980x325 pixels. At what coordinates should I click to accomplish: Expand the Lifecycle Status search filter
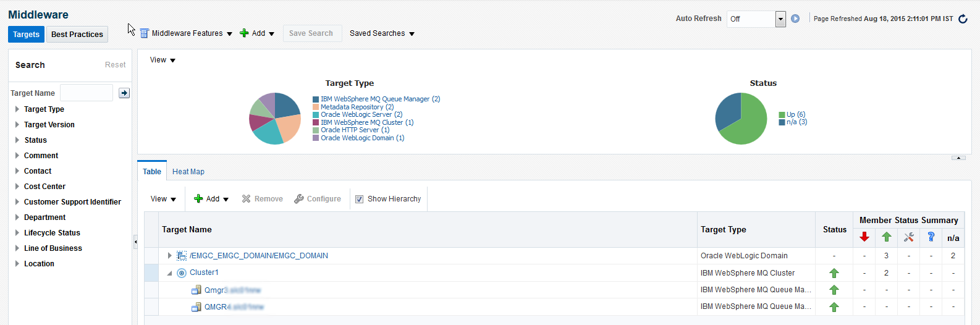coord(17,233)
